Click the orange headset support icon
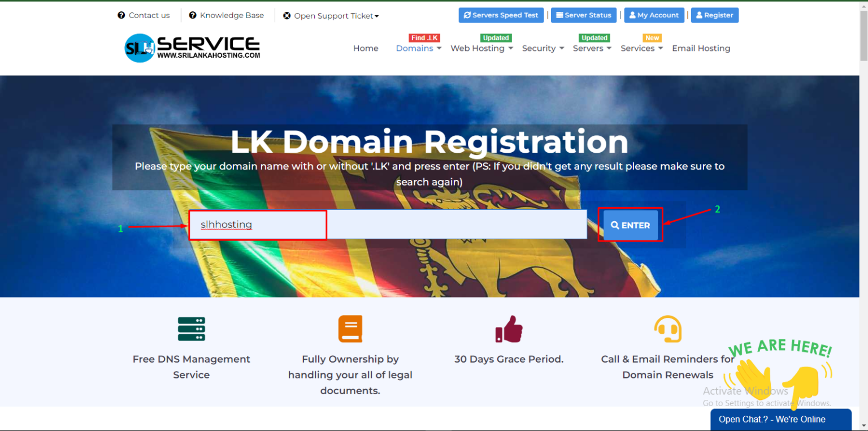Viewport: 868px width, 431px height. pyautogui.click(x=667, y=329)
